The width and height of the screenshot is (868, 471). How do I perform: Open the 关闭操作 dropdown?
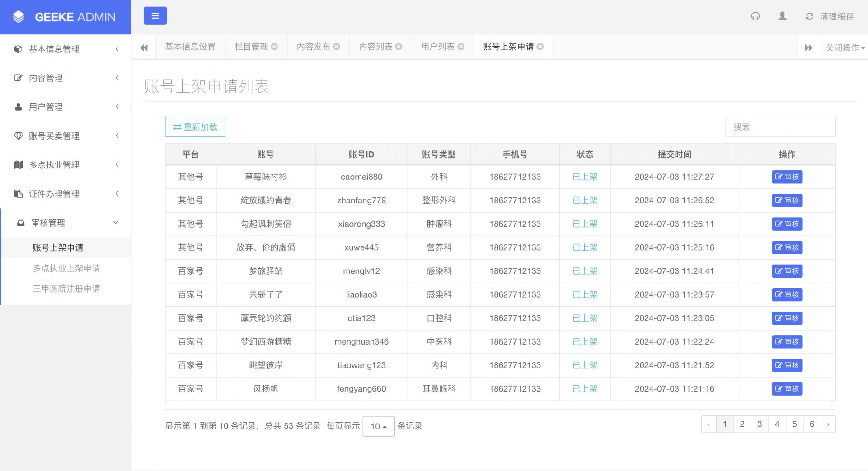tap(845, 47)
